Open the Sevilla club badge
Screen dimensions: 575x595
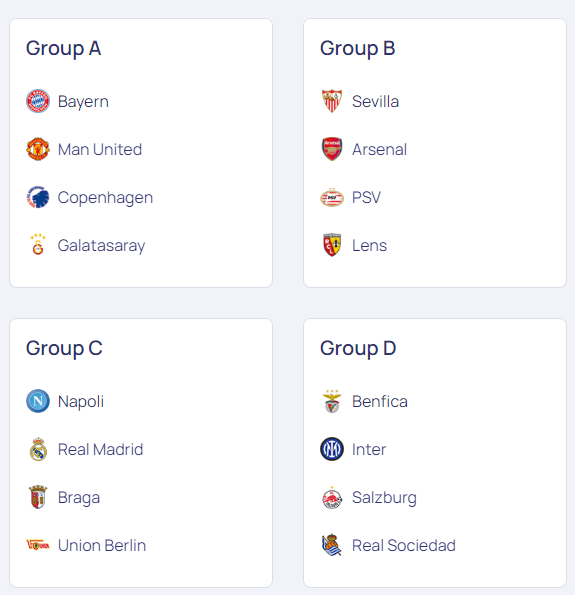[x=332, y=101]
